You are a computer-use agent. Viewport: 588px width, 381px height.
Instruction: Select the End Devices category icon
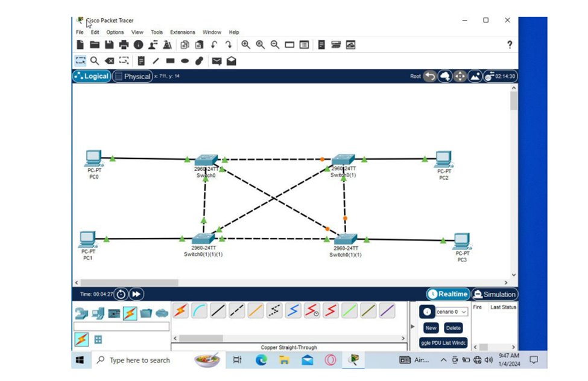click(98, 313)
